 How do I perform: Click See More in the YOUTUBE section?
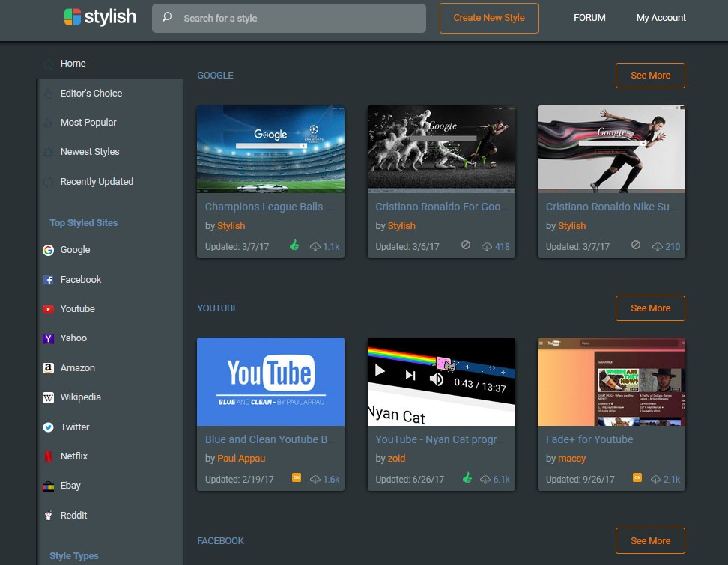tap(649, 308)
